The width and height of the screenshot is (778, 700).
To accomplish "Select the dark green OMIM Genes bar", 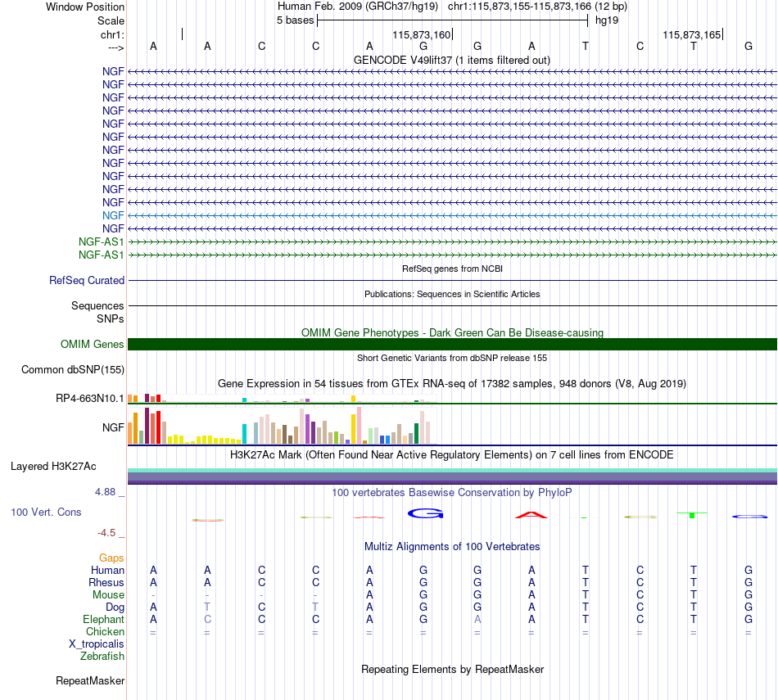I will (452, 345).
